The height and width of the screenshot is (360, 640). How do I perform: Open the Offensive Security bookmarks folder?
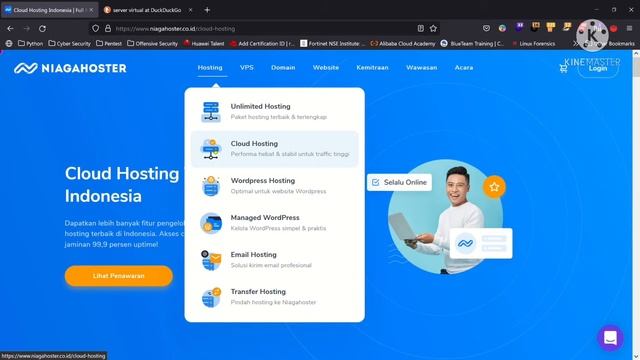(x=152, y=43)
